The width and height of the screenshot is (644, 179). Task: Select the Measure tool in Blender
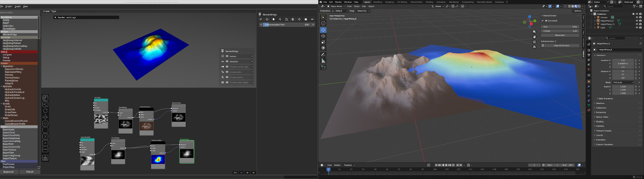tap(323, 61)
